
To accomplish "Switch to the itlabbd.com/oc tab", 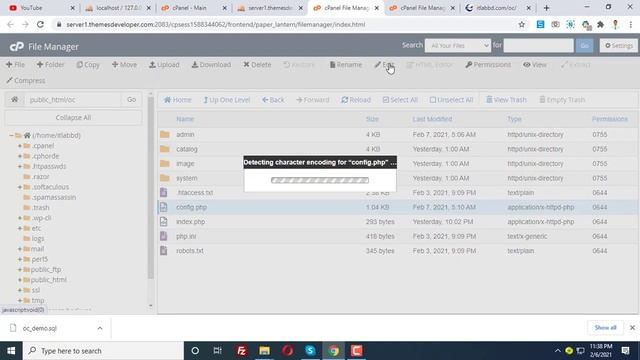I will pos(498,8).
